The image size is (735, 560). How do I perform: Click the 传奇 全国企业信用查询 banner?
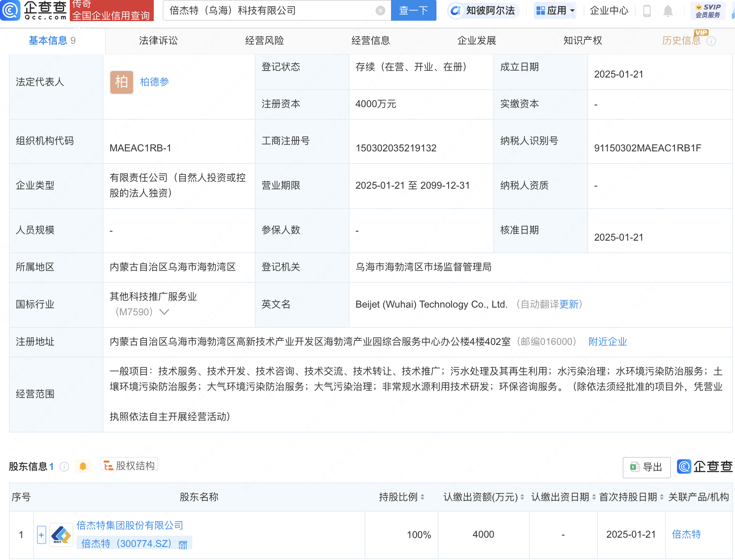point(112,10)
